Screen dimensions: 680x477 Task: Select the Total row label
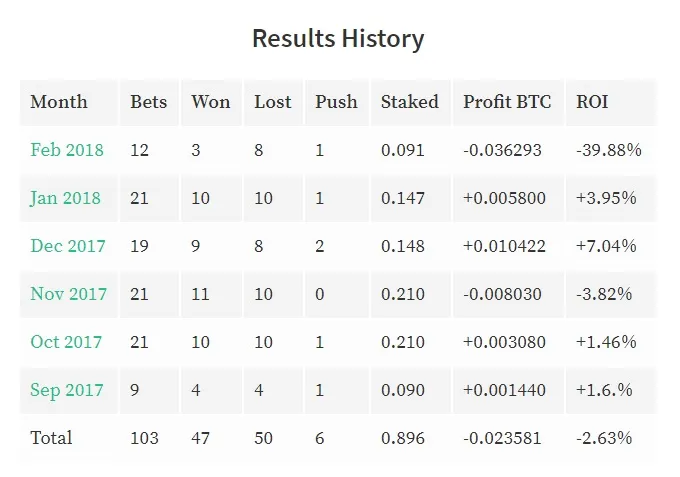pos(51,438)
